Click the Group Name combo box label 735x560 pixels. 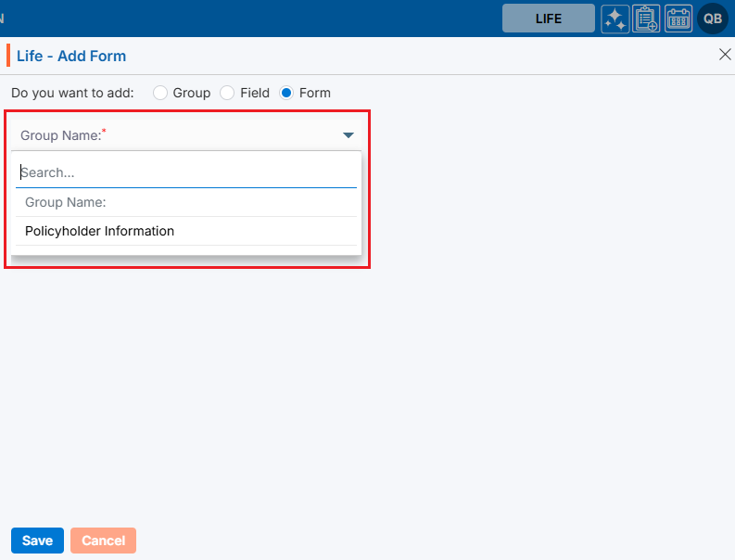(60, 135)
